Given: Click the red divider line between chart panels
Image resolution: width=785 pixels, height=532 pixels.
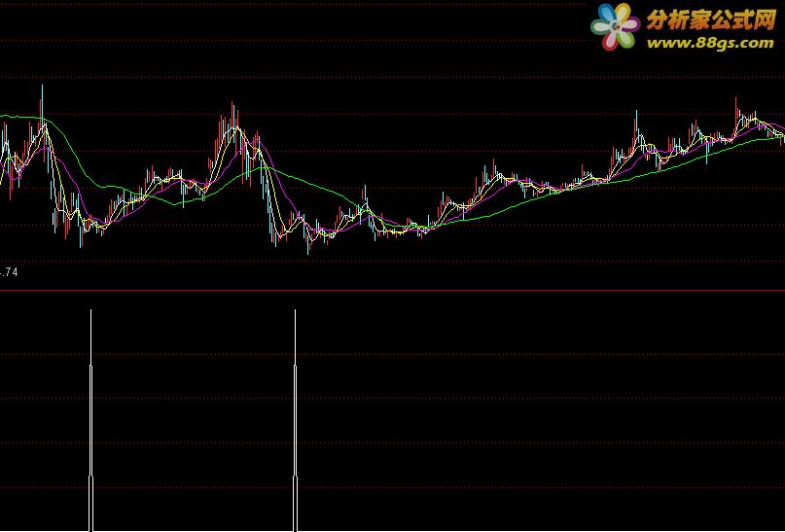Looking at the screenshot, I should 393,290.
